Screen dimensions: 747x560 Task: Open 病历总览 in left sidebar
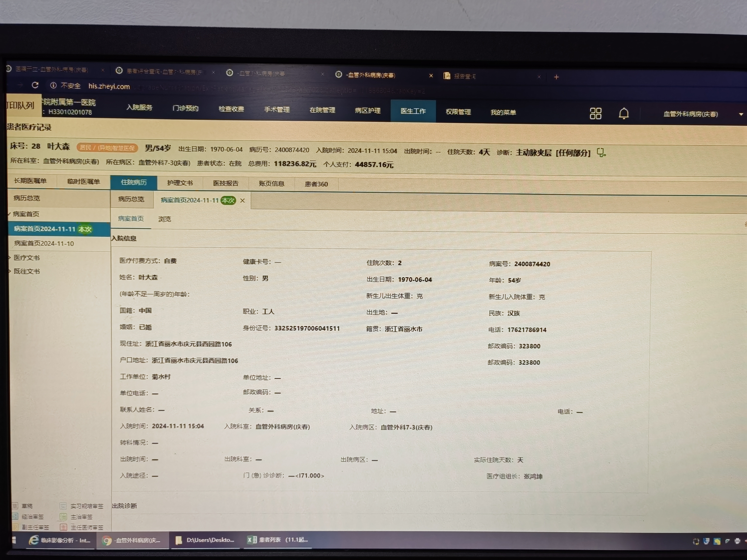click(27, 198)
